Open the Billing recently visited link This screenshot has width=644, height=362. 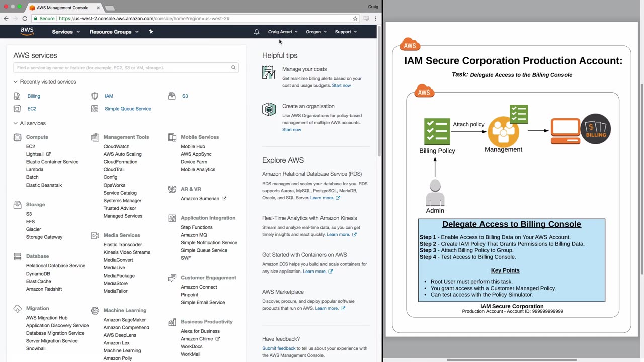pyautogui.click(x=34, y=96)
